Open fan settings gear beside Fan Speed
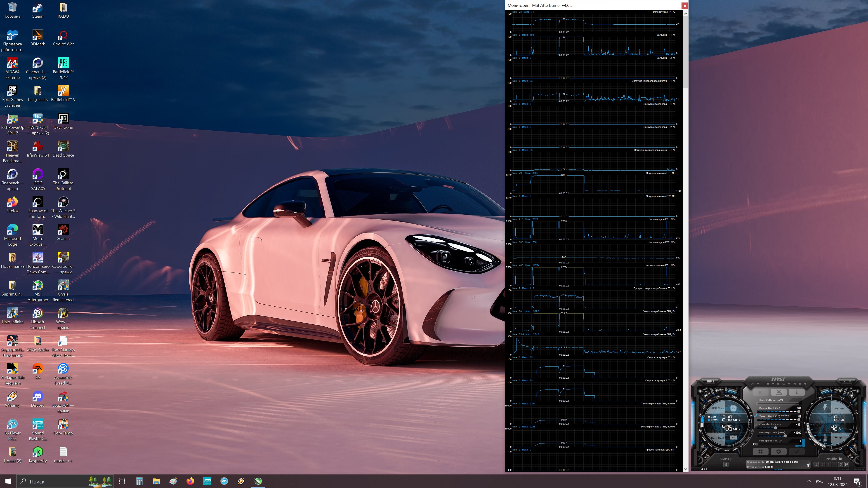 point(754,444)
